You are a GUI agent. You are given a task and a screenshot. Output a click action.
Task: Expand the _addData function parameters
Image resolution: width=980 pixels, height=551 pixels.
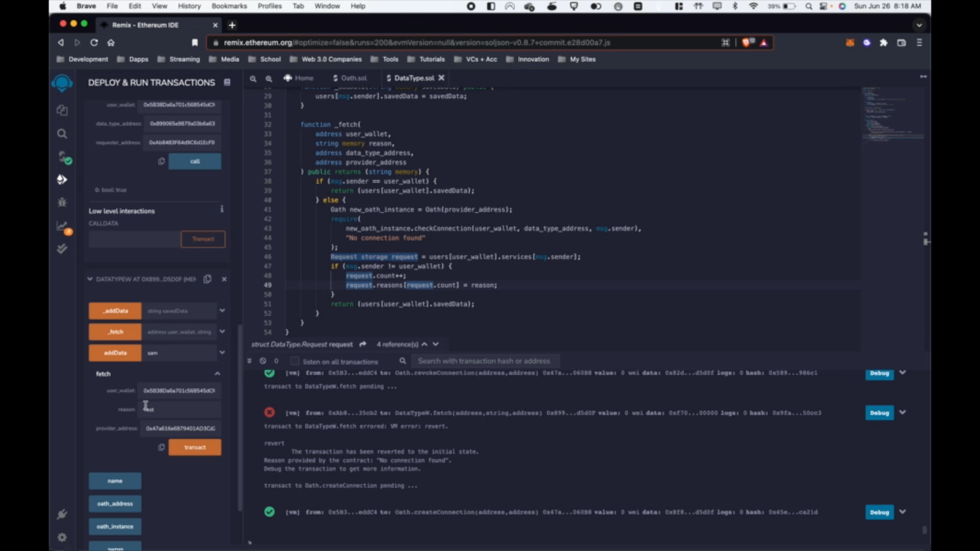click(222, 311)
